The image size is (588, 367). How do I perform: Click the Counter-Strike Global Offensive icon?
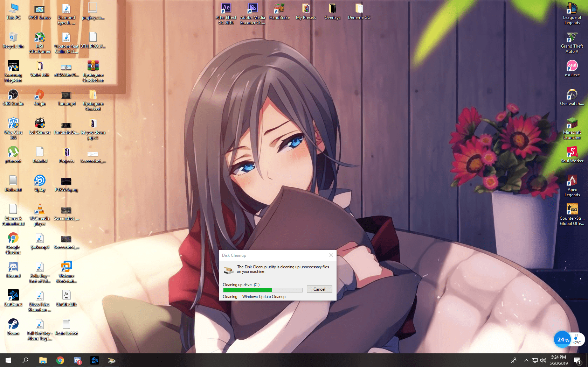[572, 215]
